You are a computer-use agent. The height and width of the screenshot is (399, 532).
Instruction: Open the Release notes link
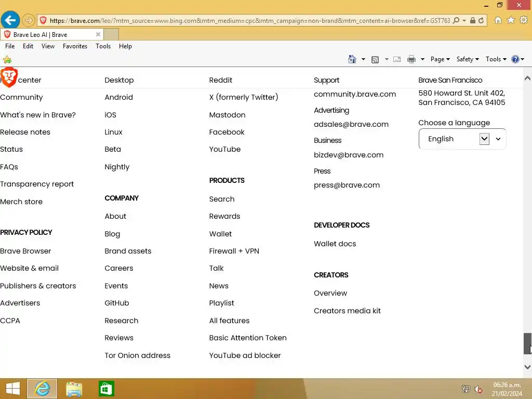[x=25, y=132]
